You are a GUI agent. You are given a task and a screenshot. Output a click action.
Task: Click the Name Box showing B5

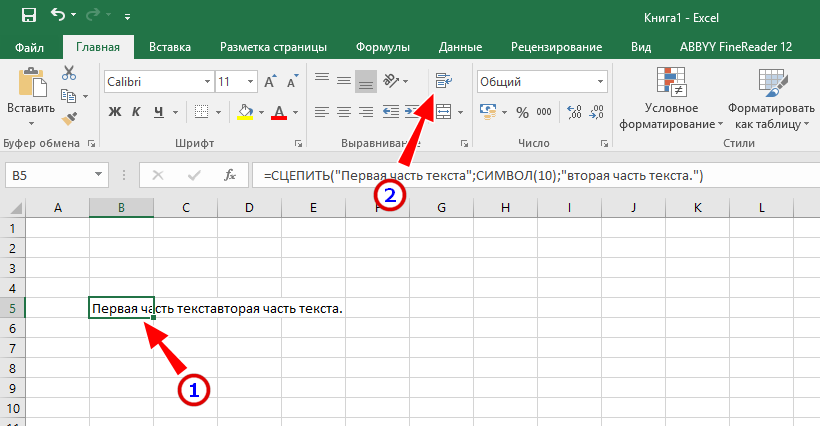click(x=56, y=175)
